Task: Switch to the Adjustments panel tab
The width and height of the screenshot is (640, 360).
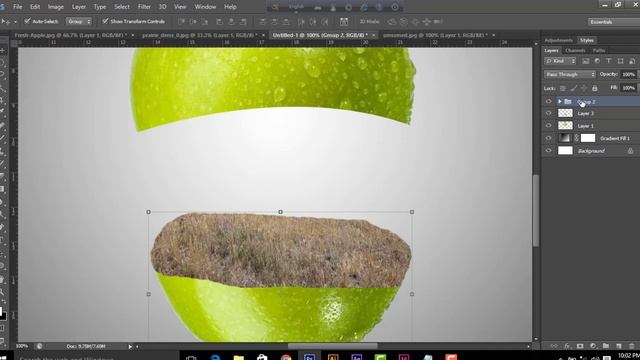Action: 558,40
